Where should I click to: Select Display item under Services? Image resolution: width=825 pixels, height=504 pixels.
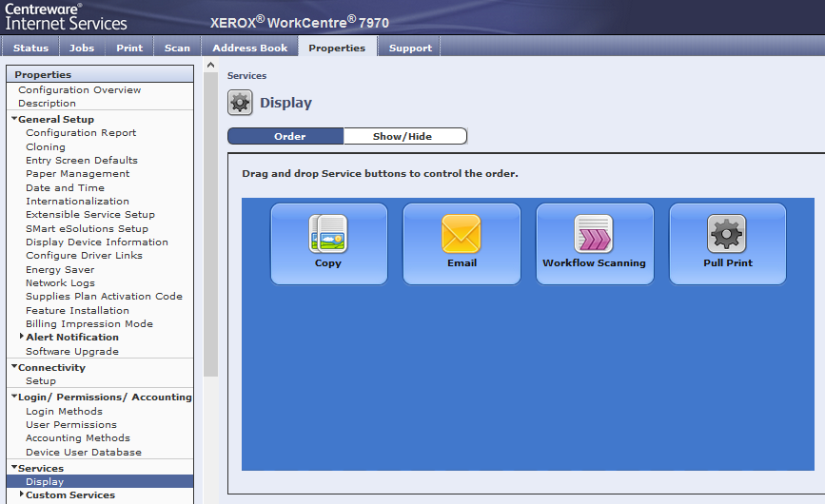(x=45, y=481)
